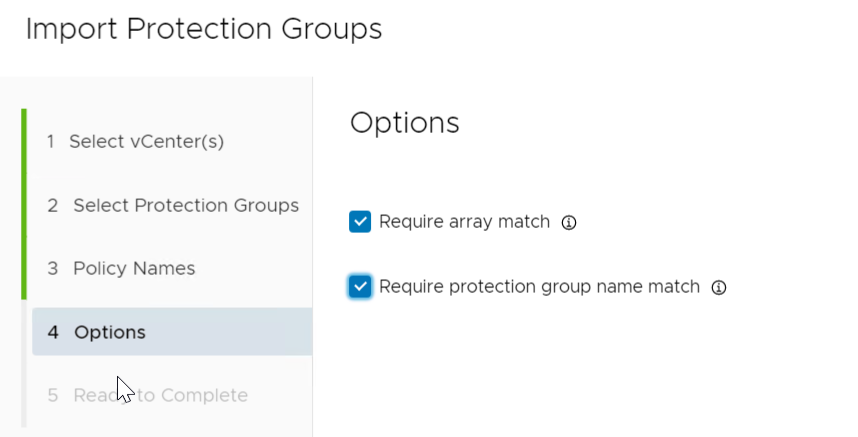The image size is (858, 437).
Task: Open info icon beside Require array match
Action: coord(569,223)
